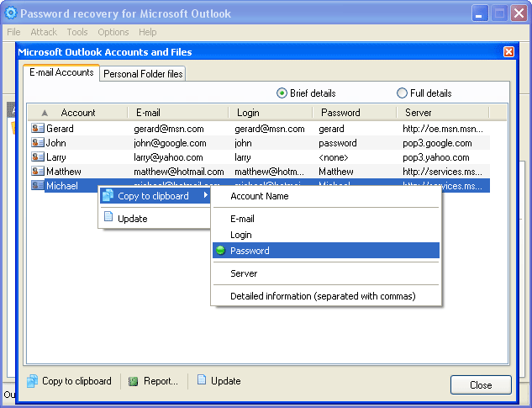Select the Michael account name
Screen dimensions: 532x408
click(x=62, y=185)
